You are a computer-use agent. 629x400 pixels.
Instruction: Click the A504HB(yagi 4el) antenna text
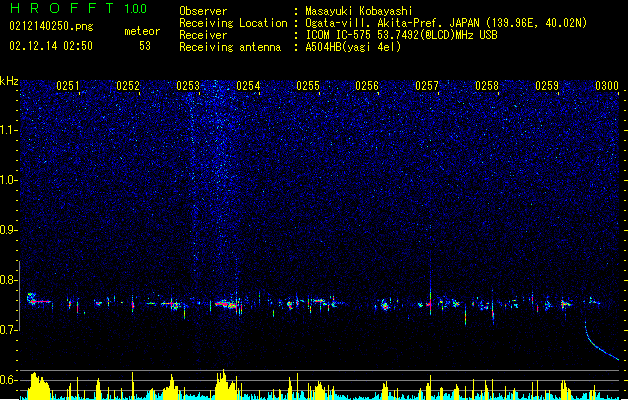pyautogui.click(x=353, y=47)
